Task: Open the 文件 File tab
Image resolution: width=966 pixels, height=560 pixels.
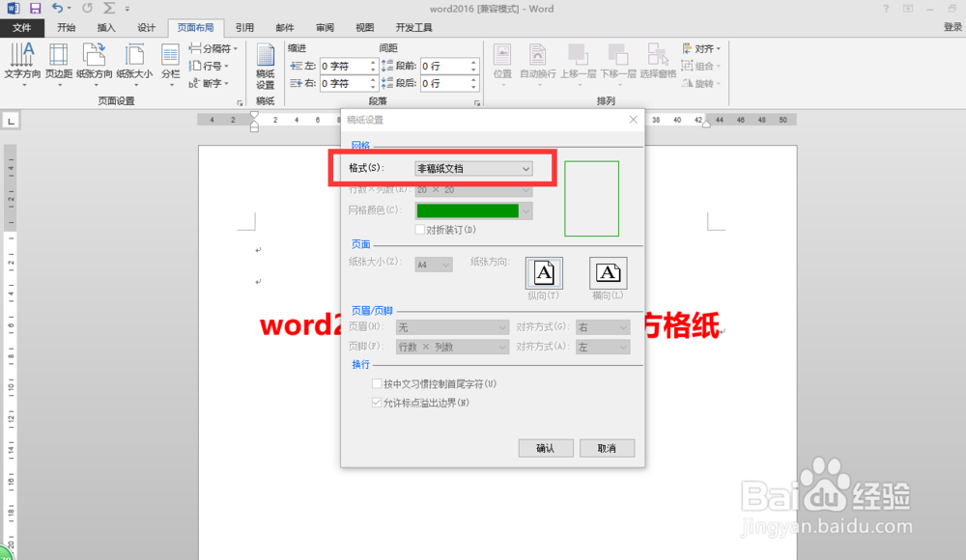Action: (21, 28)
